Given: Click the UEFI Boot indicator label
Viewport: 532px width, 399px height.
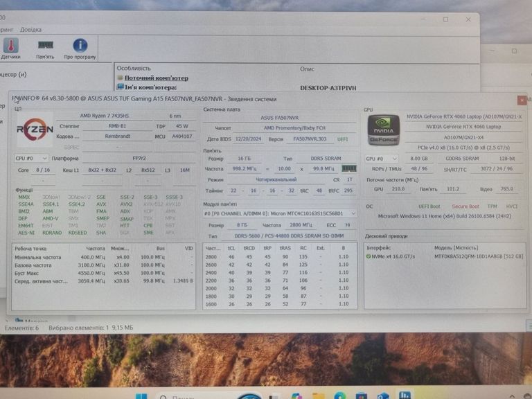Looking at the screenshot, I should tap(429, 206).
